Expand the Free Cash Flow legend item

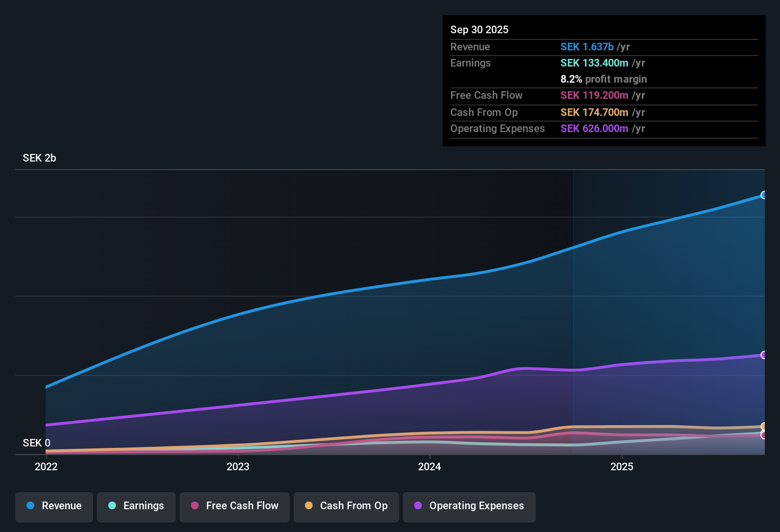pos(234,506)
